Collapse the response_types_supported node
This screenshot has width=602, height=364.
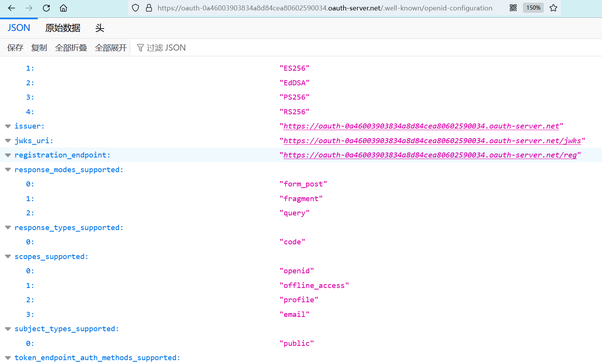pyautogui.click(x=8, y=228)
